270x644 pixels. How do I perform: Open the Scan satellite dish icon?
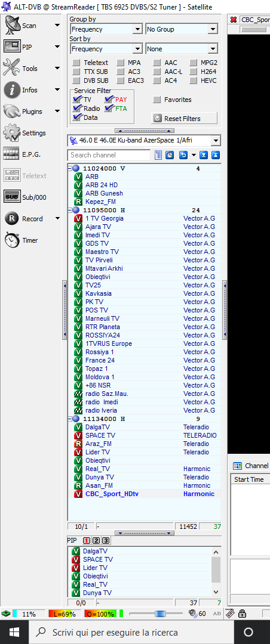coord(13,26)
